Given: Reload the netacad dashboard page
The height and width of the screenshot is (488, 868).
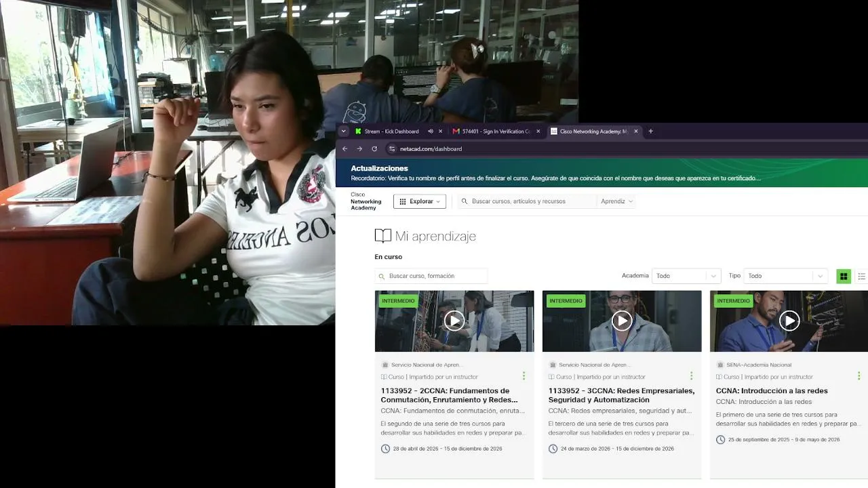Looking at the screenshot, I should click(x=374, y=148).
